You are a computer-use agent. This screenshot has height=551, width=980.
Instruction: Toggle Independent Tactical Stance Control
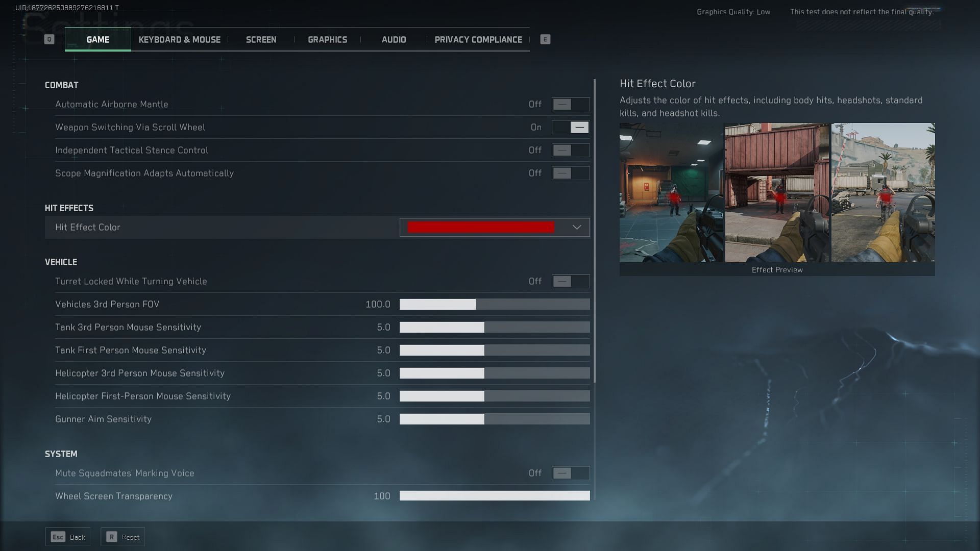pos(570,149)
